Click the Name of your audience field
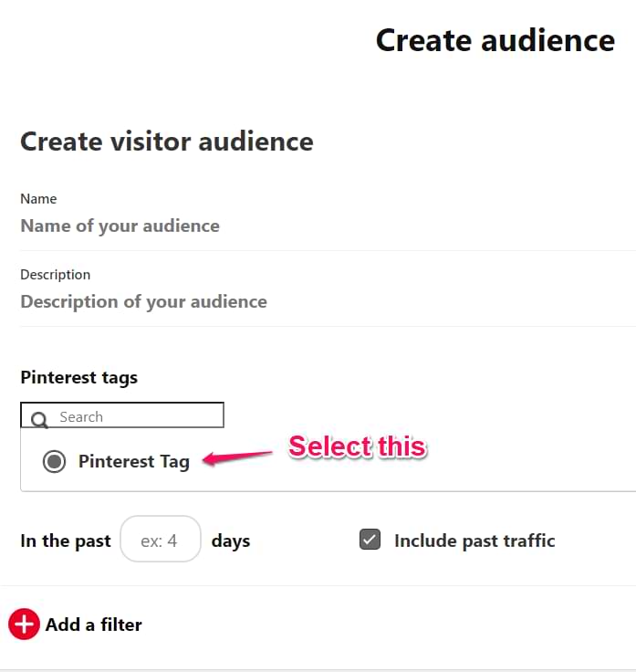This screenshot has height=672, width=636. click(x=328, y=226)
